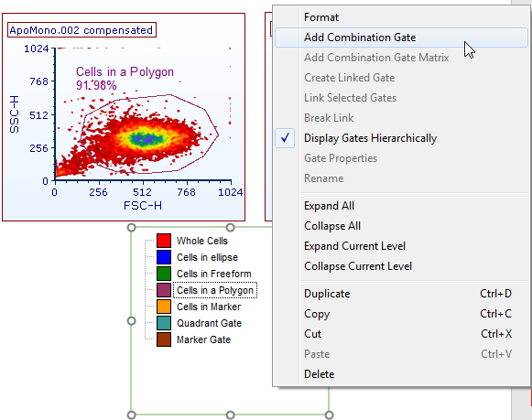Select the Quadrant Gate tree item
532x420 pixels.
tap(209, 323)
